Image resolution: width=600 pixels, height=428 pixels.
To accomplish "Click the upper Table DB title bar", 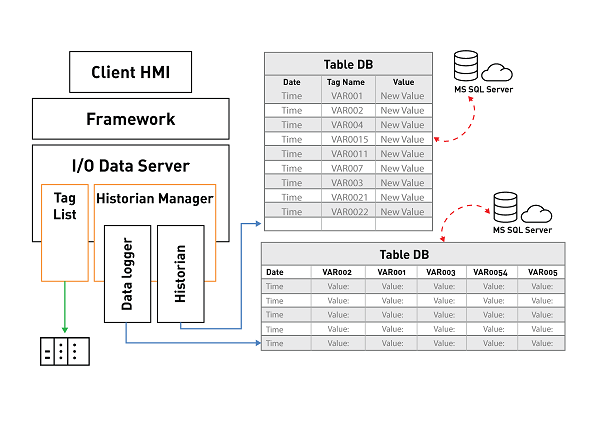I will tap(348, 64).
